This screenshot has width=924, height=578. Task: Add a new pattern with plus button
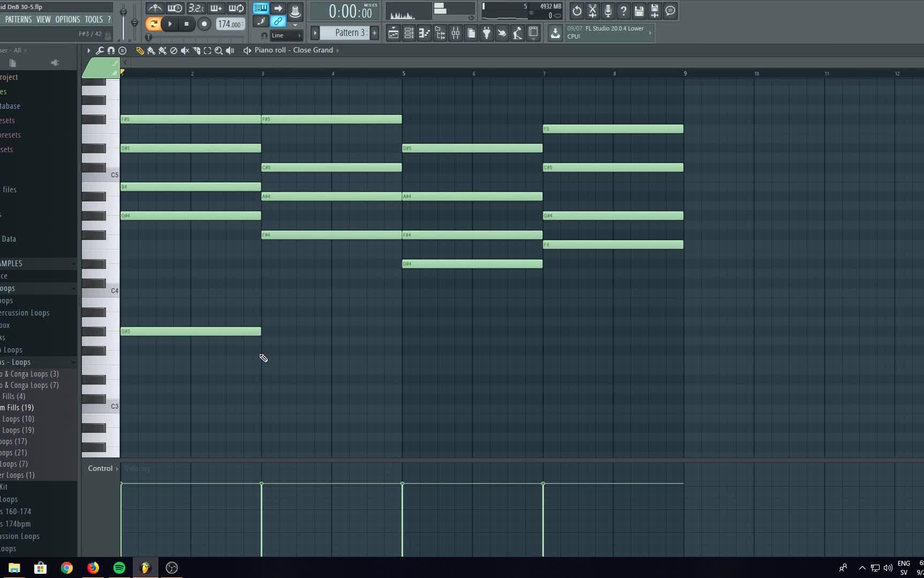click(x=374, y=33)
